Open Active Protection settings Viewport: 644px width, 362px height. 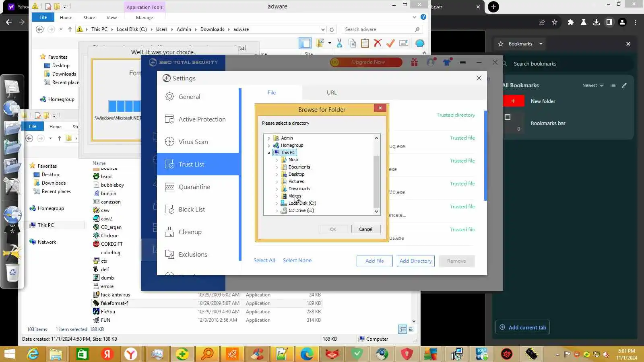point(198,119)
